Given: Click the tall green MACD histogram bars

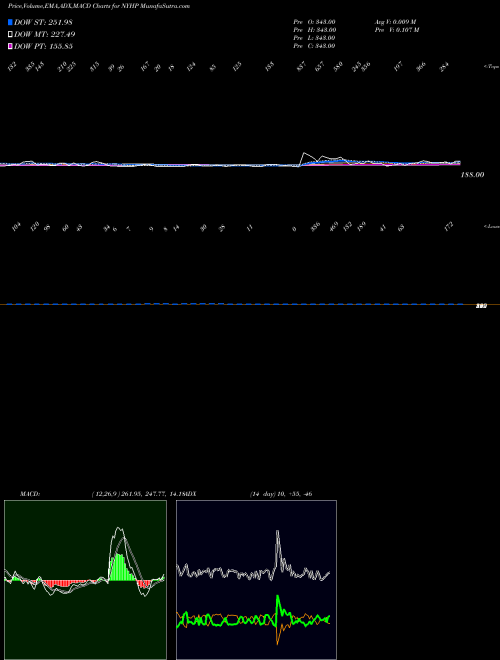Looking at the screenshot, I should (x=120, y=567).
